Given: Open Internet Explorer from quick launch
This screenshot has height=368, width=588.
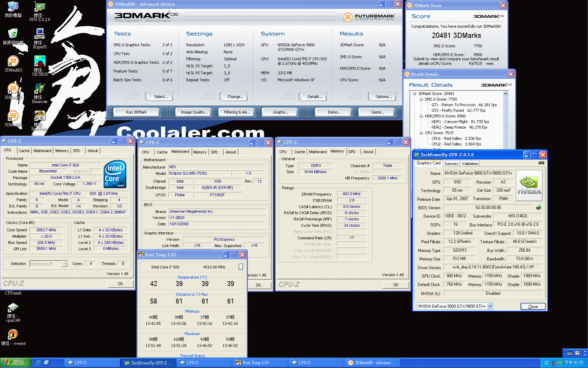Looking at the screenshot, I should 38,363.
